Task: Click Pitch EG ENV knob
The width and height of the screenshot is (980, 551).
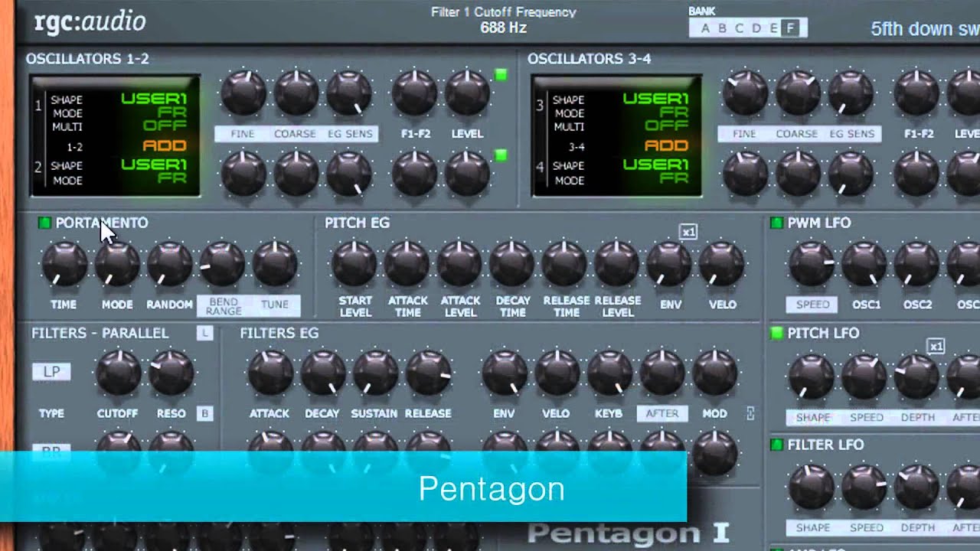Action: pos(669,264)
